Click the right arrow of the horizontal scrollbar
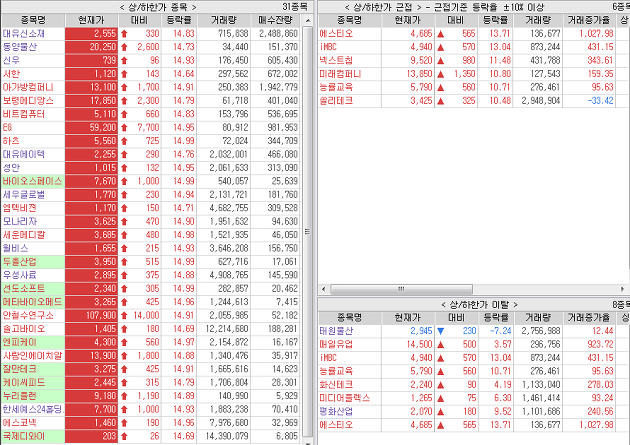This screenshot has height=445, width=630. pyautogui.click(x=622, y=289)
